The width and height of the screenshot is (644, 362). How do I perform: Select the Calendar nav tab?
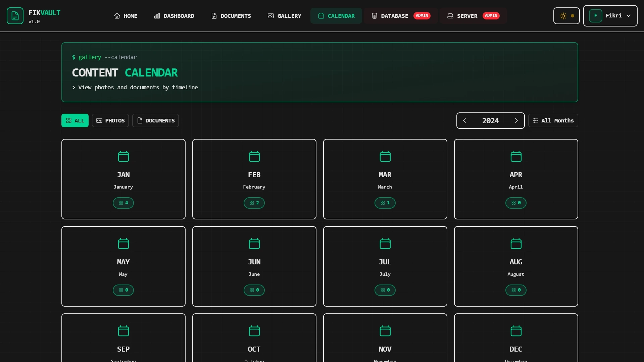pos(336,16)
